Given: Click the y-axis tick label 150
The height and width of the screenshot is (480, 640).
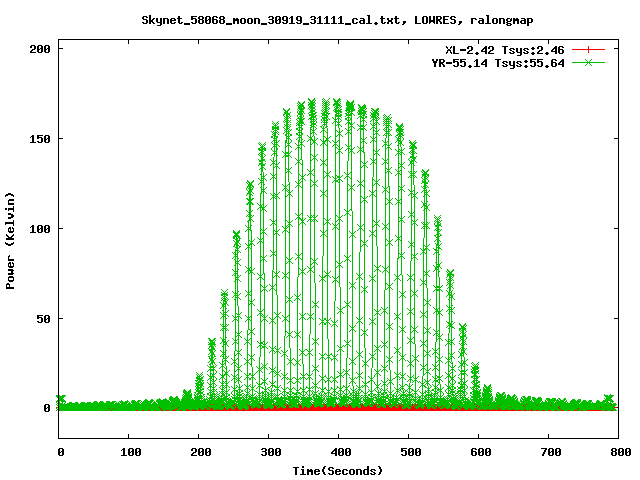Looking at the screenshot, I should coord(40,139).
